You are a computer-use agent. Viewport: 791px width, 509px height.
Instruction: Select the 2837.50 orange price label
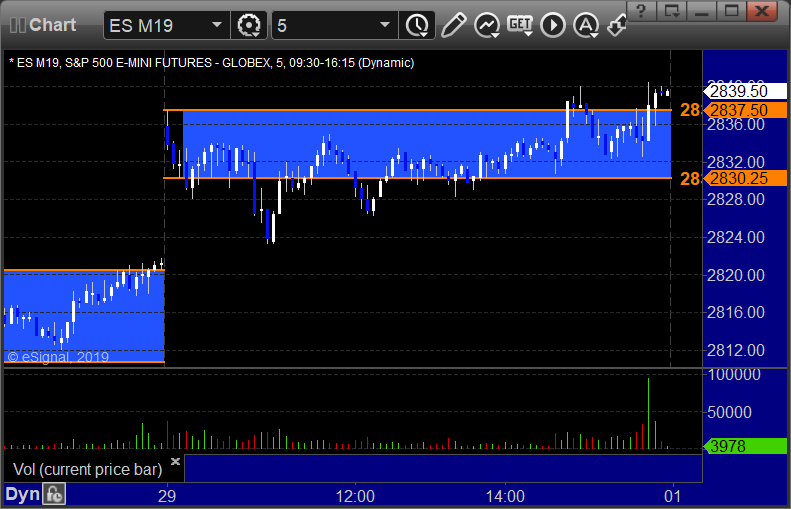tap(745, 110)
